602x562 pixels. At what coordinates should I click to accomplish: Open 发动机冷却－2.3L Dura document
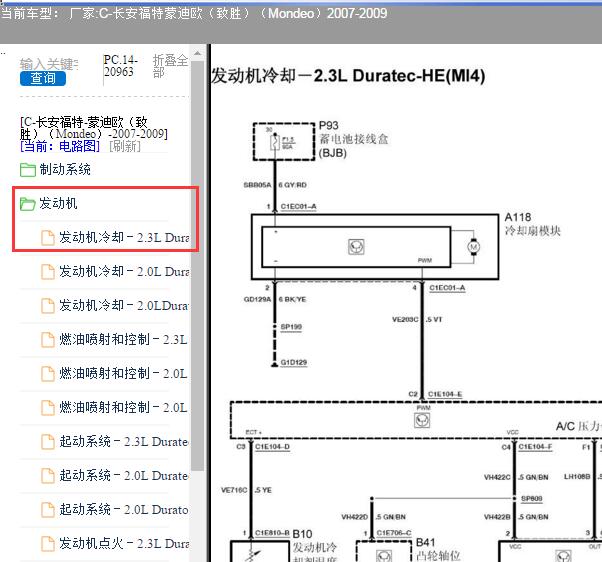point(124,238)
